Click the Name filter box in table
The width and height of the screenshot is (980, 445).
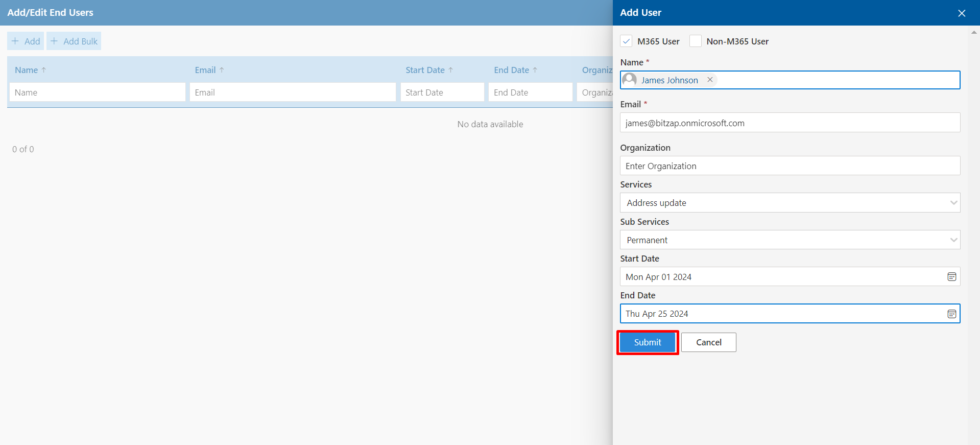(98, 92)
